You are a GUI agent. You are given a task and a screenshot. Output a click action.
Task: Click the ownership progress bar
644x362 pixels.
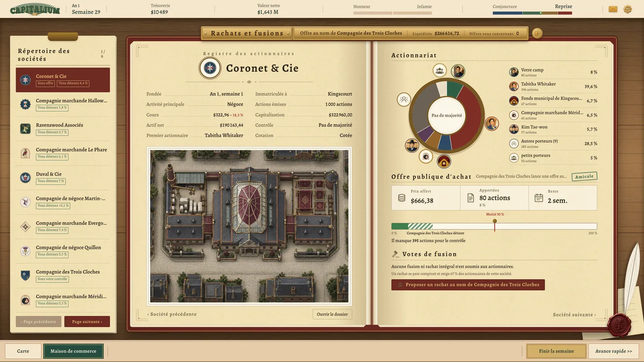[494, 226]
